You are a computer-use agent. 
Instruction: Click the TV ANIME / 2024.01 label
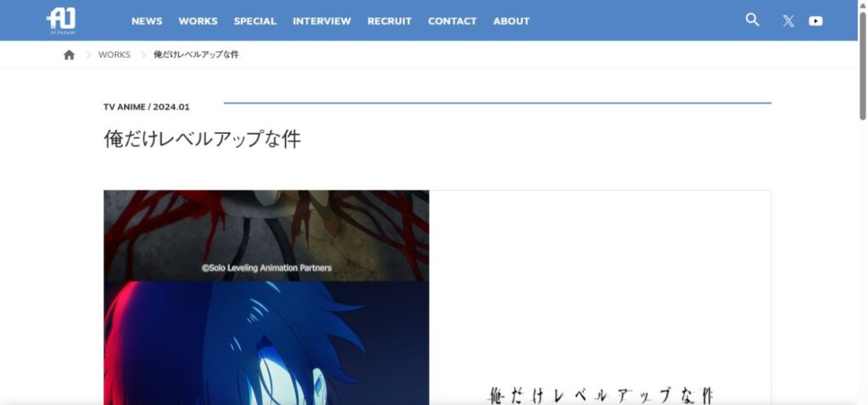pos(146,107)
